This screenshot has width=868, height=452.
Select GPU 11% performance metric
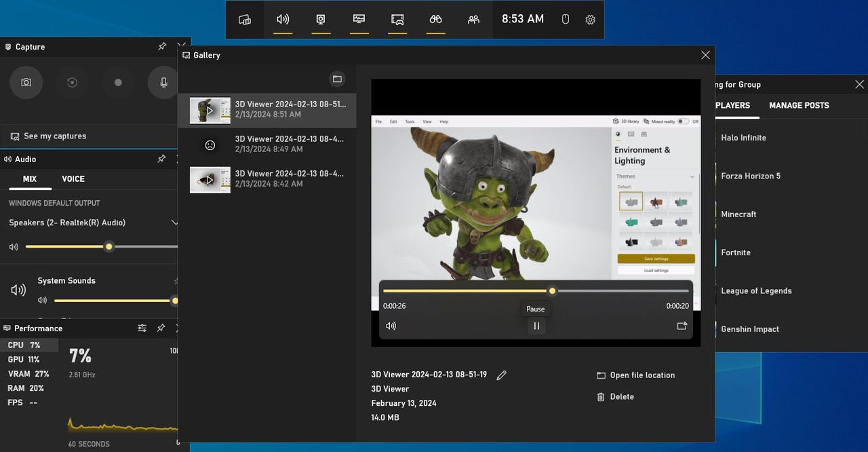click(x=29, y=360)
